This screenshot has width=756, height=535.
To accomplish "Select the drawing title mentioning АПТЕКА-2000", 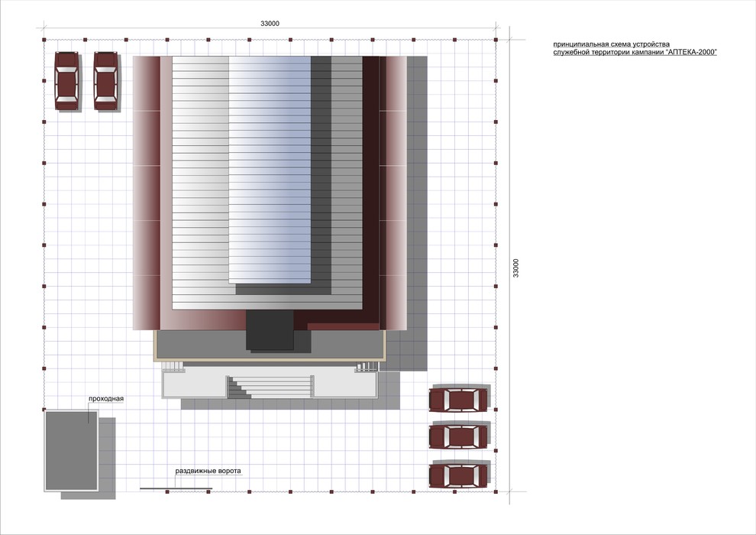I will [635, 48].
